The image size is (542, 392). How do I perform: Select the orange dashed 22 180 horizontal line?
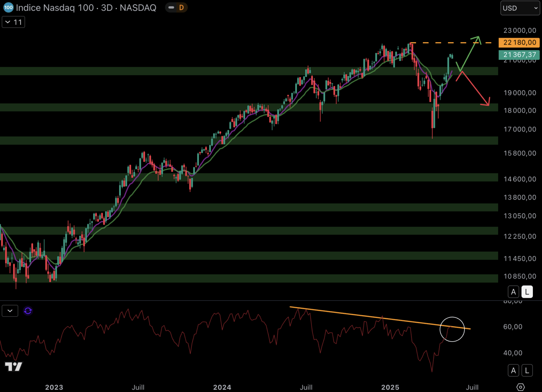point(450,43)
